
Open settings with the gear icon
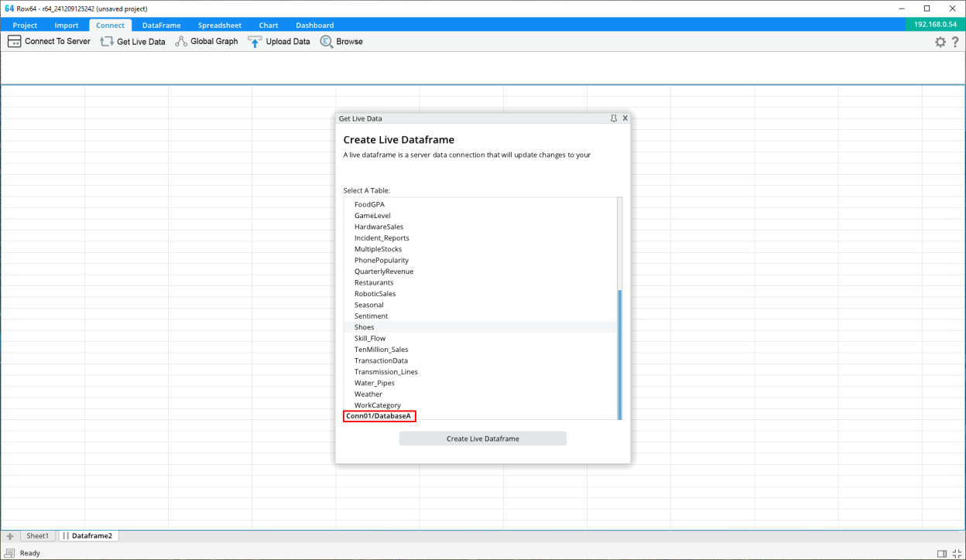click(940, 43)
